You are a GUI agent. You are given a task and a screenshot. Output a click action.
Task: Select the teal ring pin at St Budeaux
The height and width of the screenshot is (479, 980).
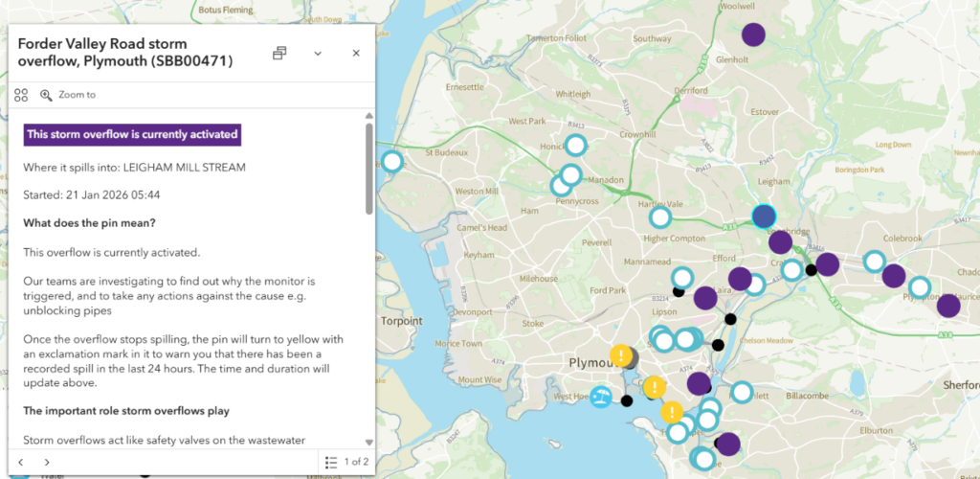tap(391, 161)
